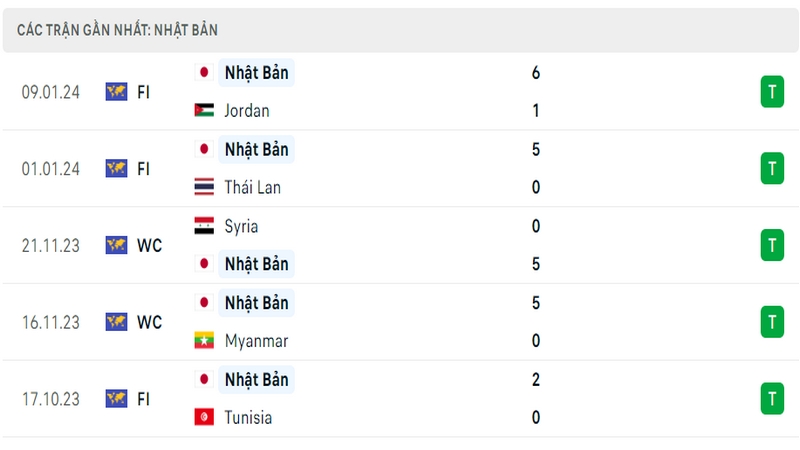Click the Syria flag icon
The image size is (800, 450).
point(204,226)
